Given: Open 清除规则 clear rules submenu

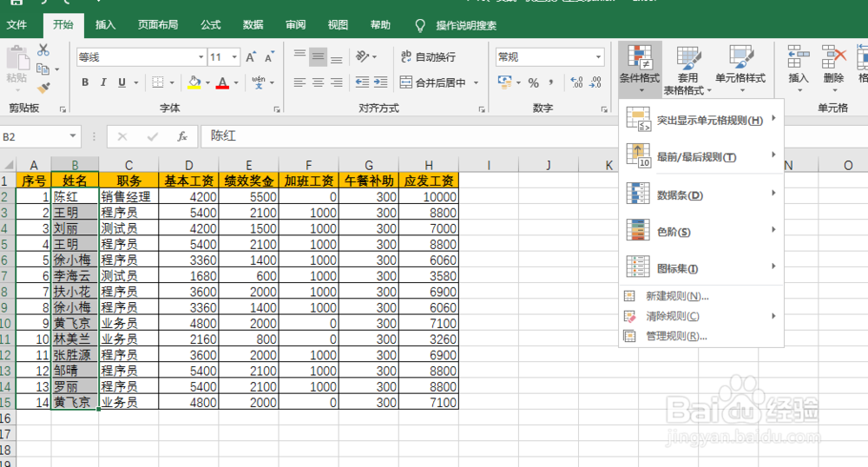Looking at the screenshot, I should click(700, 316).
